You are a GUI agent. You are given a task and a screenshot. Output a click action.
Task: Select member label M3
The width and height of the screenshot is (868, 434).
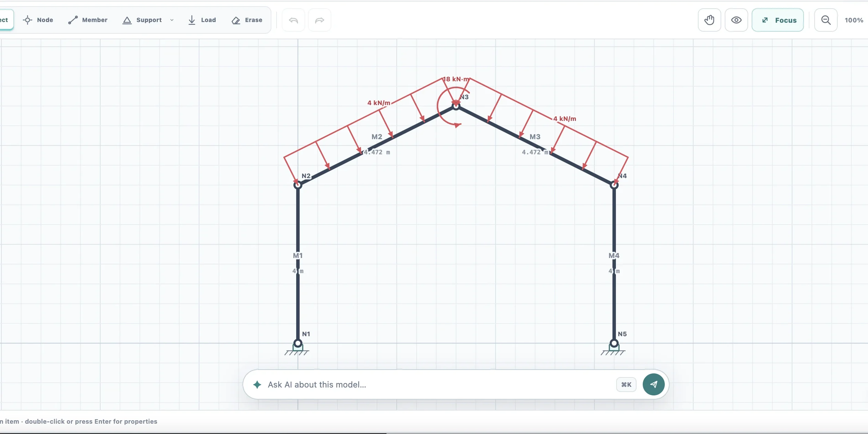tap(535, 137)
